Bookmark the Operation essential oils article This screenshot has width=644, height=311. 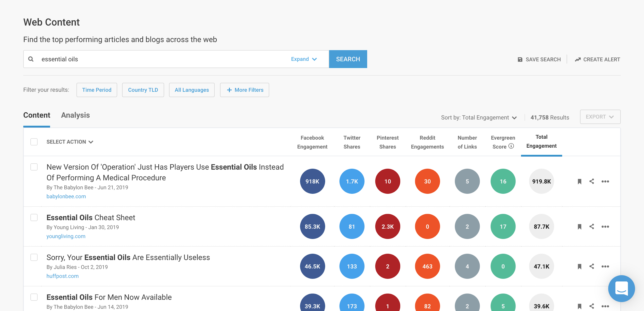click(x=579, y=181)
